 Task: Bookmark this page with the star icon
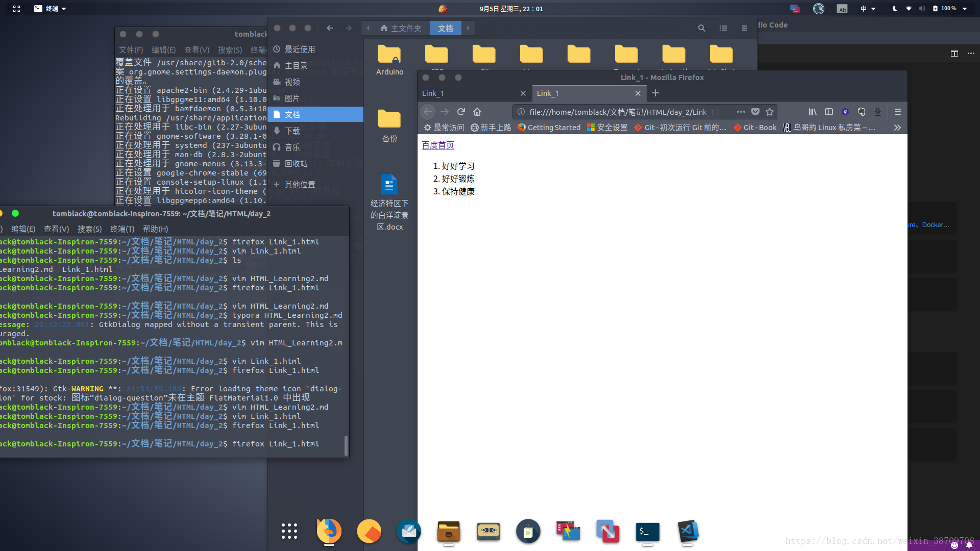click(770, 112)
